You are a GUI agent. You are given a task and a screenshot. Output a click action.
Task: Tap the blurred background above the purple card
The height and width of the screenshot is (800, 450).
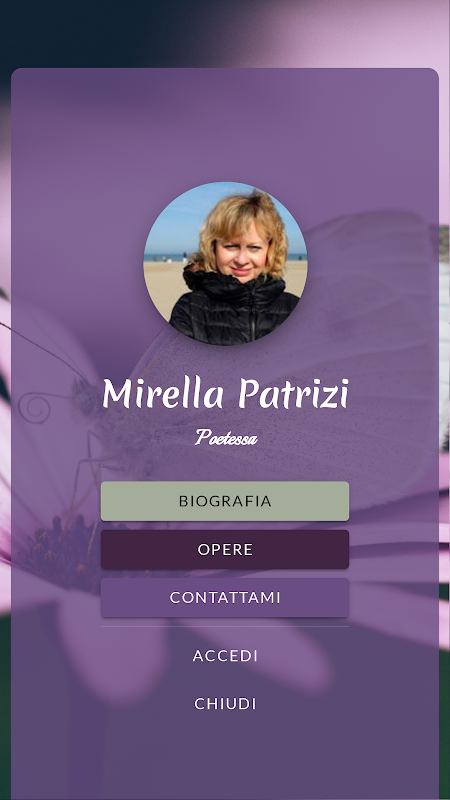point(225,33)
